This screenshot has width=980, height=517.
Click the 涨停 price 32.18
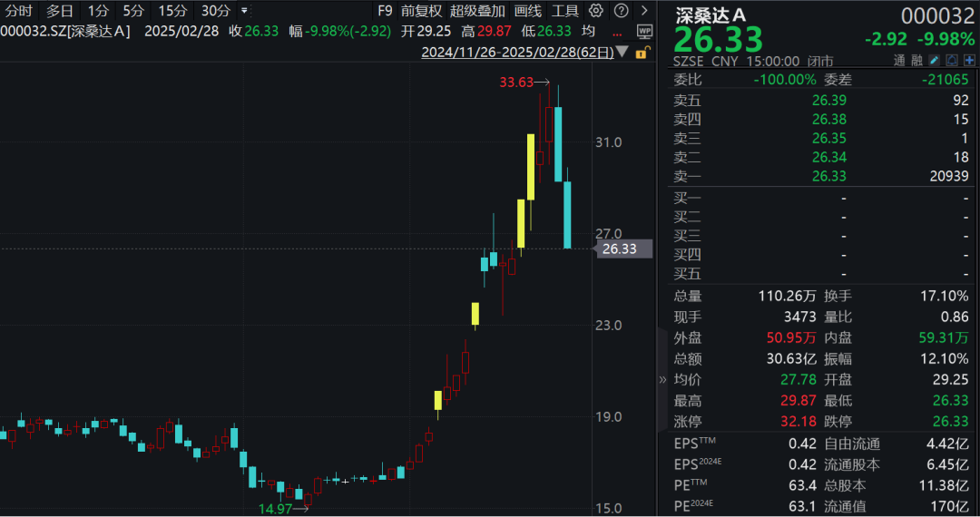click(x=799, y=422)
